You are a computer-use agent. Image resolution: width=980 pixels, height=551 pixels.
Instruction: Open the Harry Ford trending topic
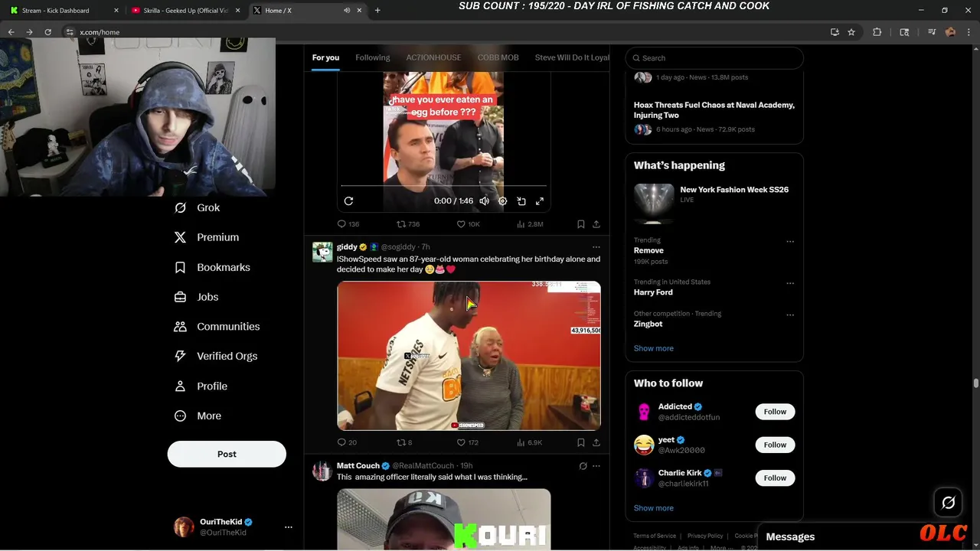pos(653,292)
